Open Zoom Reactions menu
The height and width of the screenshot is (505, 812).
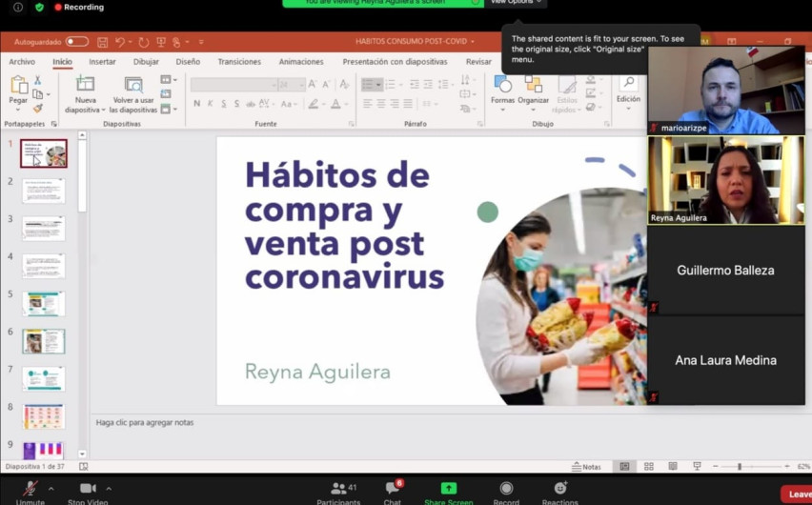click(559, 493)
